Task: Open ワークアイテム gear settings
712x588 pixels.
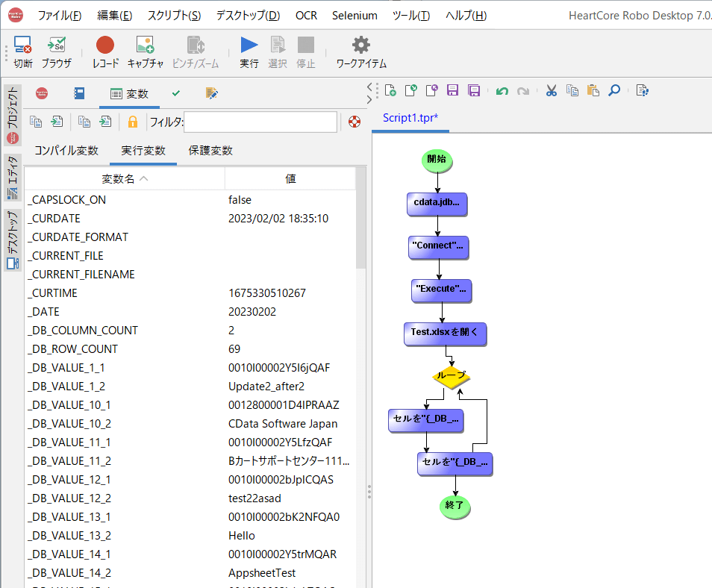Action: (361, 51)
